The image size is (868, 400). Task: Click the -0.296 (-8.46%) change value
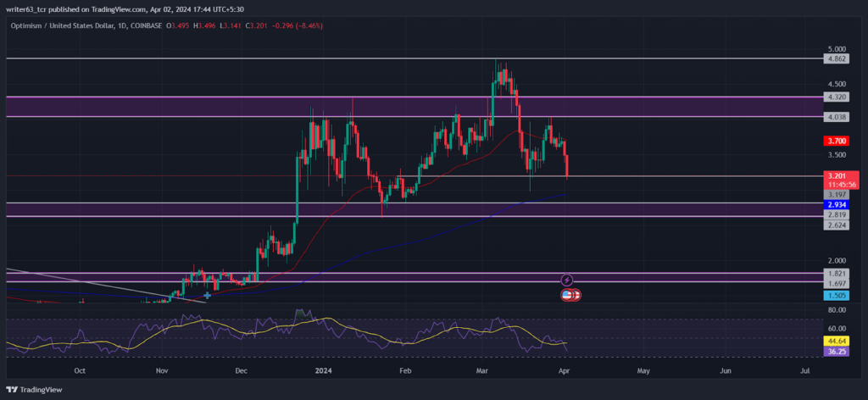(x=296, y=26)
